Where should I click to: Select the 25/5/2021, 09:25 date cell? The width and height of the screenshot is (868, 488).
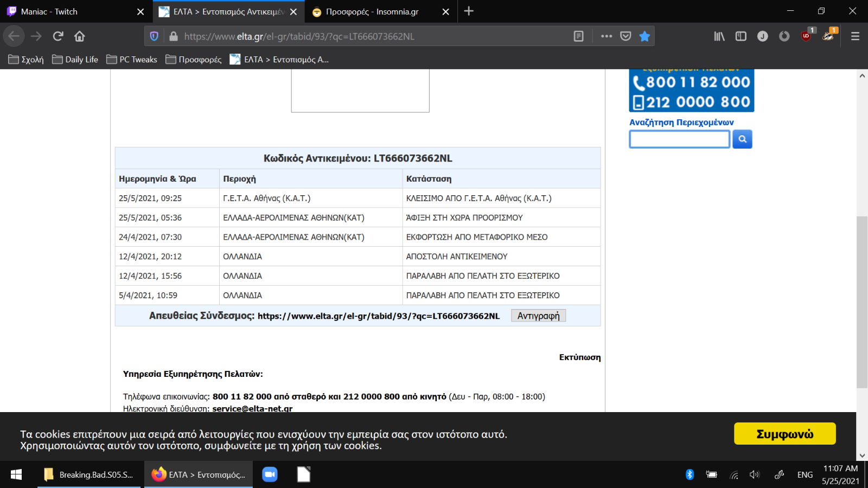point(168,198)
